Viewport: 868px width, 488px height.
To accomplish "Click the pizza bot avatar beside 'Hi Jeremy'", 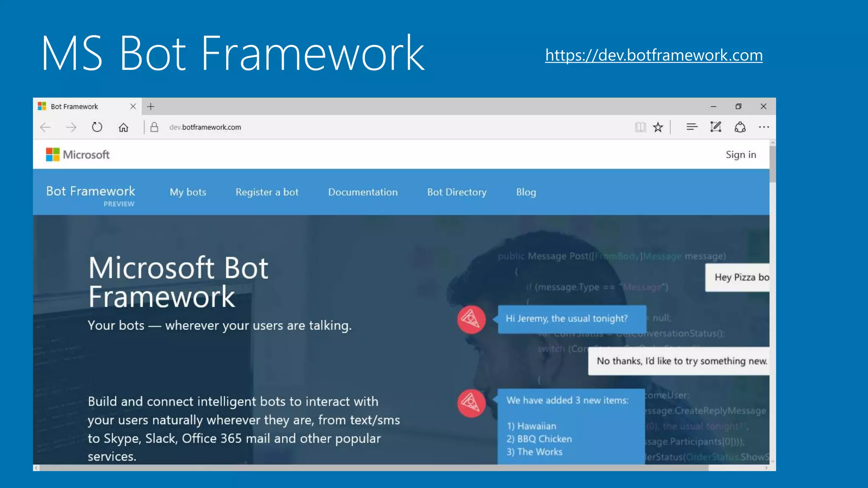I will 471,319.
